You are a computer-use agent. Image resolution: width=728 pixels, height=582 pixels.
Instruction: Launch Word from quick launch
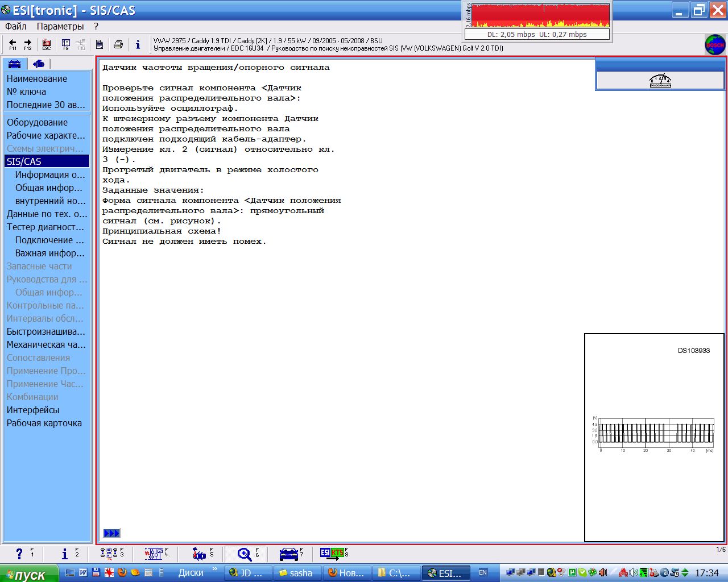[x=83, y=572]
